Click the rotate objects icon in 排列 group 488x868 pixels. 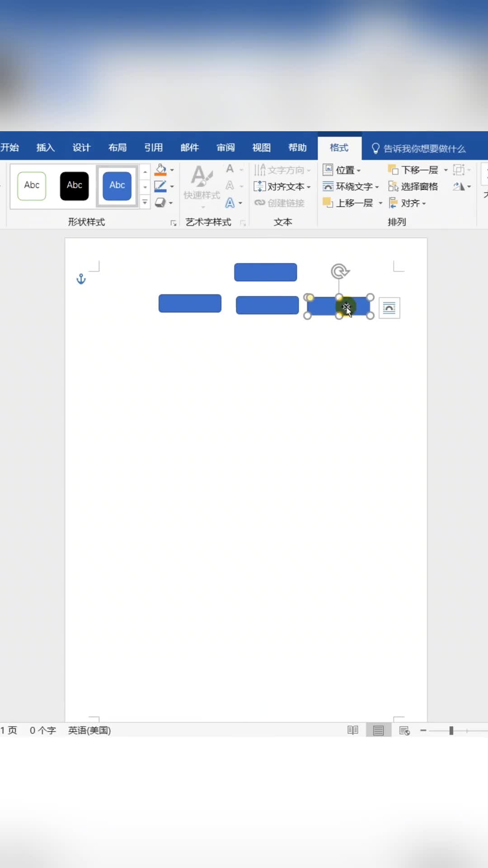[x=459, y=187]
